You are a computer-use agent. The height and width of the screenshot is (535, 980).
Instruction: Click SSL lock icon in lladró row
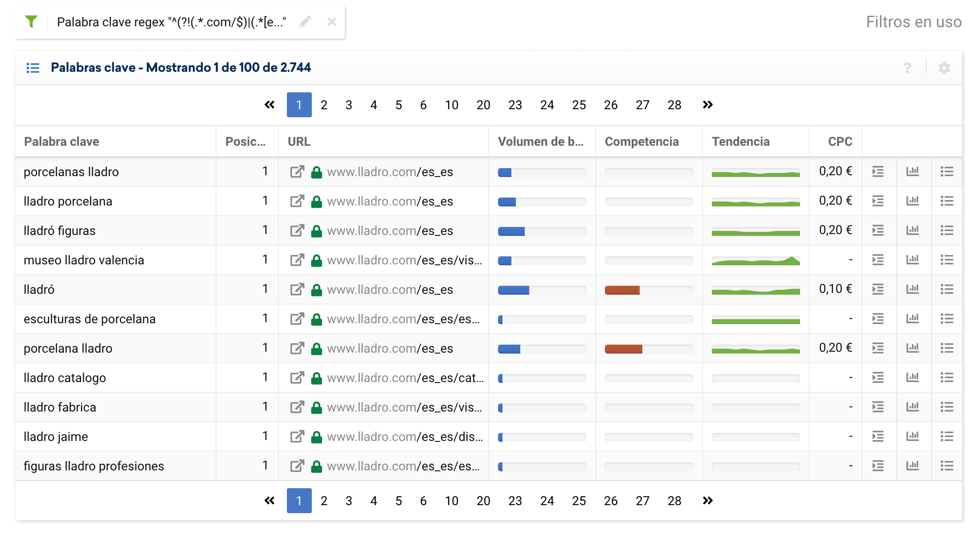317,289
